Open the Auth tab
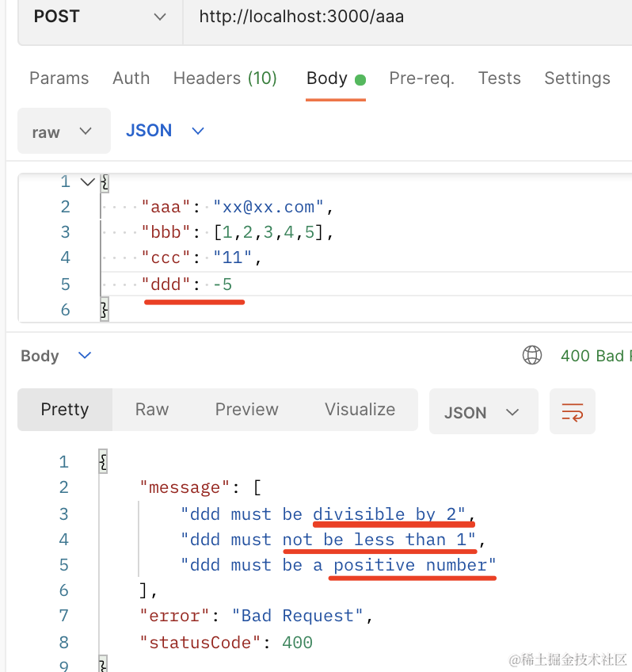The image size is (632, 672). (131, 78)
